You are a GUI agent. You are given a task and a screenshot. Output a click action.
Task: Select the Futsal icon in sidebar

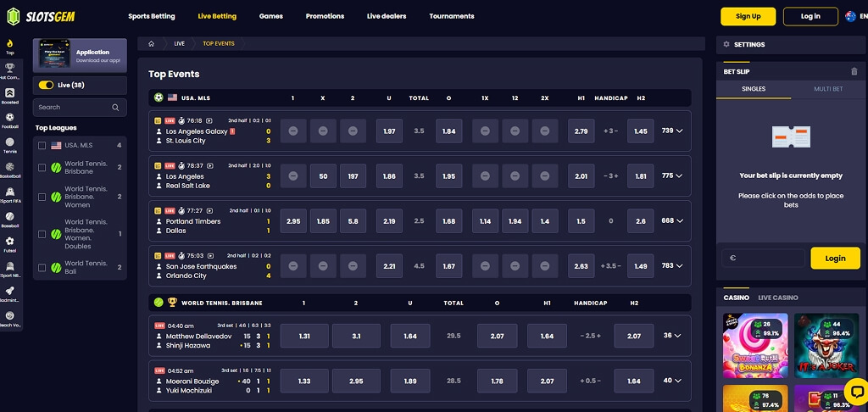(x=10, y=242)
